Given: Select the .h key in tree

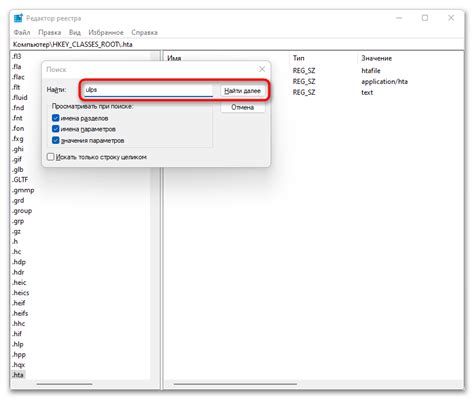Looking at the screenshot, I should pos(15,241).
